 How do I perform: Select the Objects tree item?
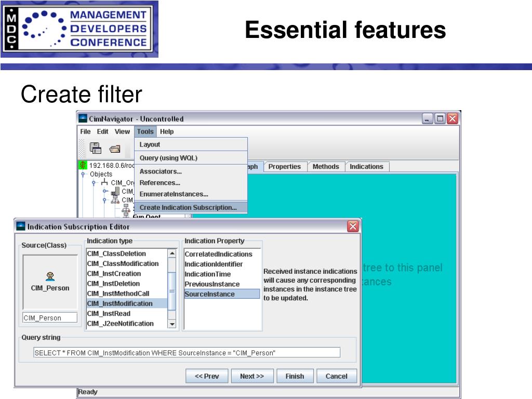point(101,174)
